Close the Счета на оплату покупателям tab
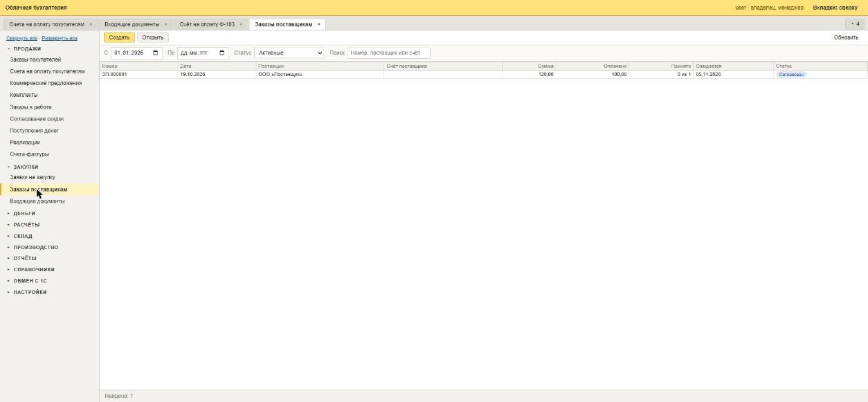The width and height of the screenshot is (868, 402). 91,24
